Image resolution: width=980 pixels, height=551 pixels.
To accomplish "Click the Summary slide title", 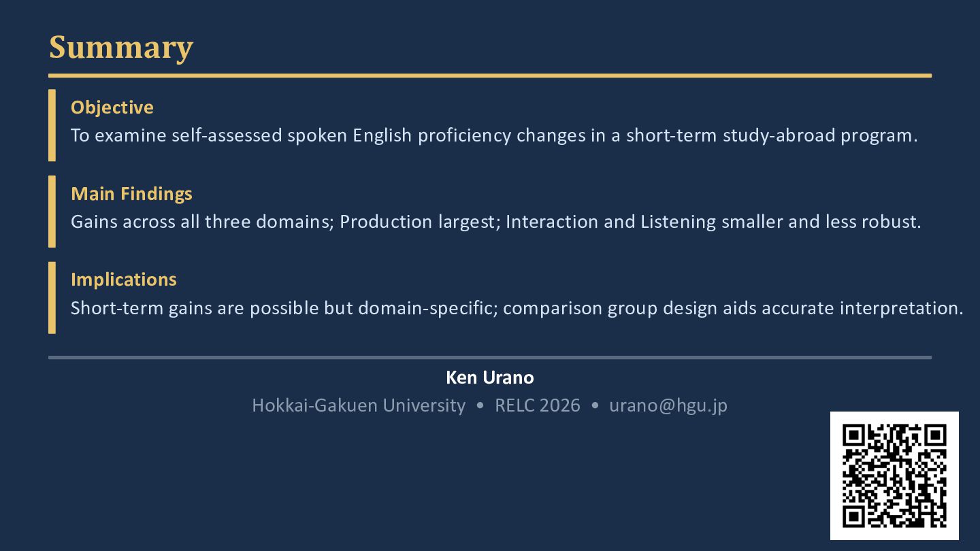I will (121, 47).
